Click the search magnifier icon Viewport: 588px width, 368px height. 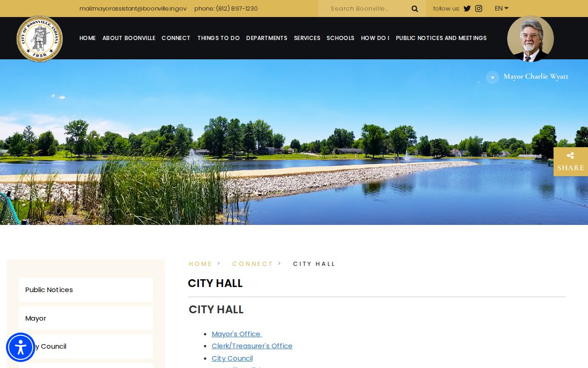[415, 9]
